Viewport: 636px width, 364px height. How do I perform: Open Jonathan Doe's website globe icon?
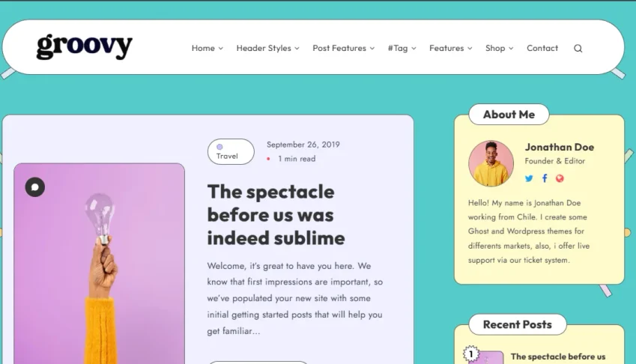pyautogui.click(x=560, y=178)
